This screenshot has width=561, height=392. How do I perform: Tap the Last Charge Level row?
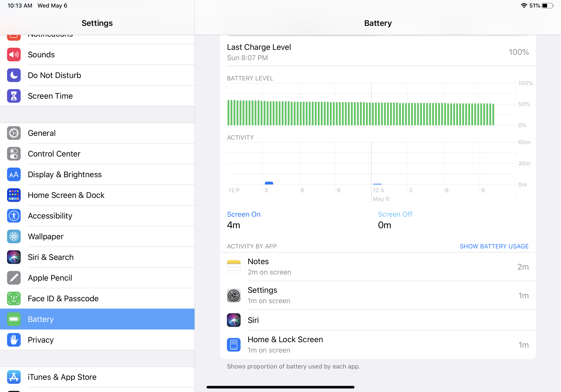coord(378,52)
